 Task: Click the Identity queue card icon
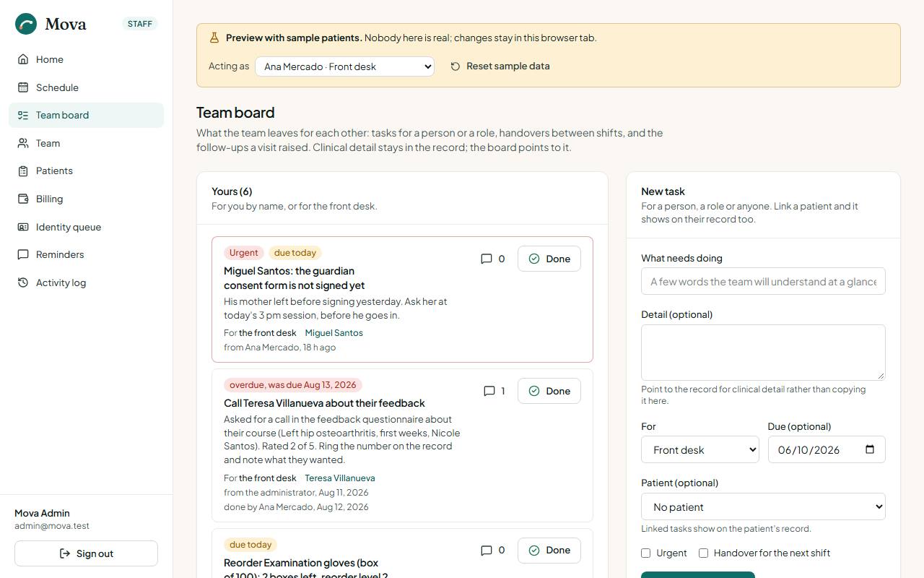23,227
